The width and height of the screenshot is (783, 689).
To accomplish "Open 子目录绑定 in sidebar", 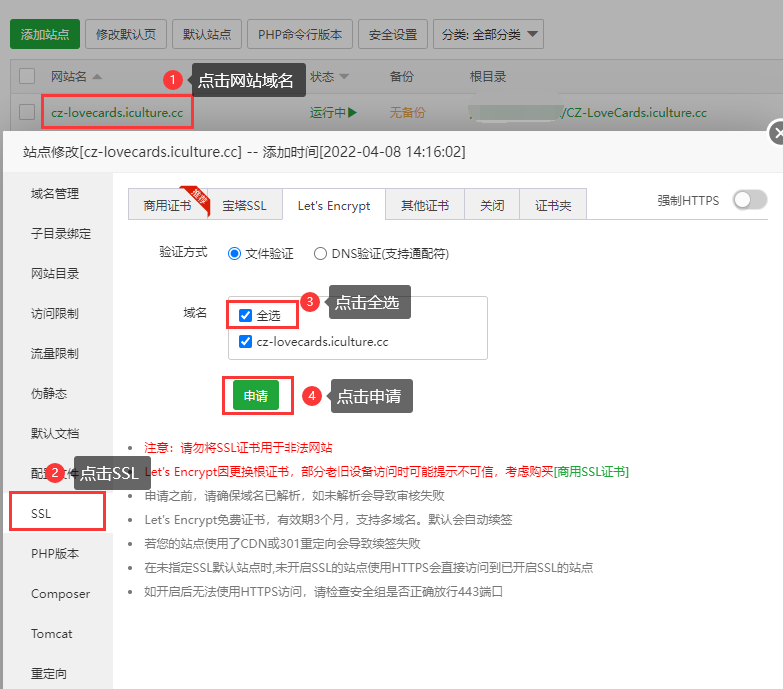I will pyautogui.click(x=61, y=234).
